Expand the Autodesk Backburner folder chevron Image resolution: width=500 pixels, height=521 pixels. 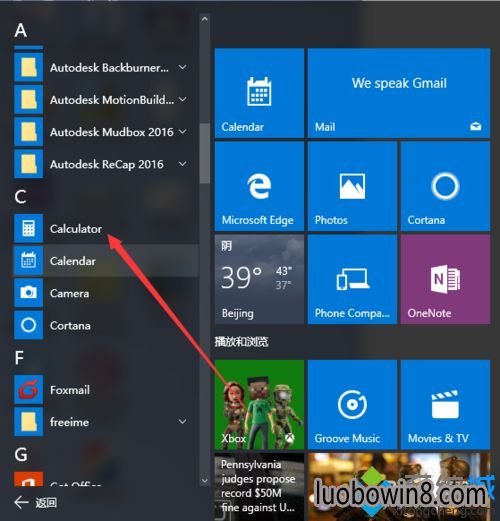click(x=182, y=67)
